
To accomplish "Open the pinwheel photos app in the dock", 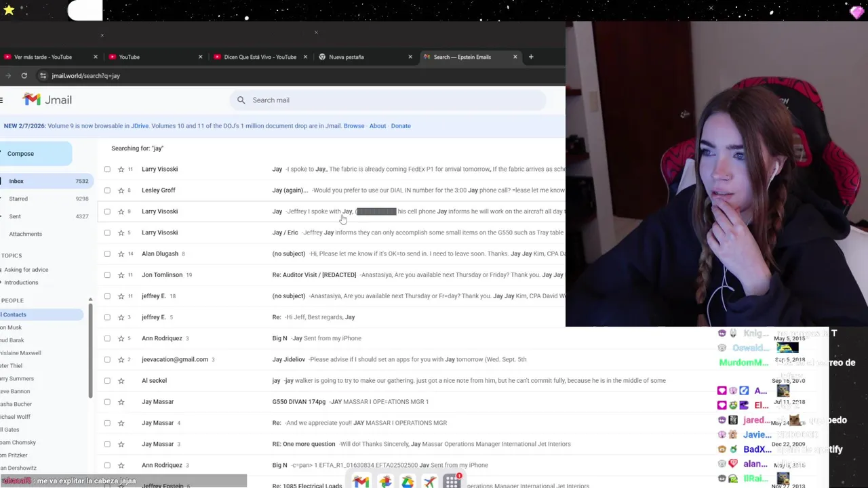I will (385, 481).
